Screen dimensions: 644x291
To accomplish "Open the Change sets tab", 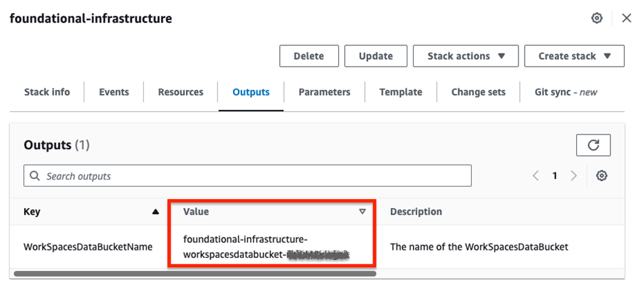I will point(478,92).
